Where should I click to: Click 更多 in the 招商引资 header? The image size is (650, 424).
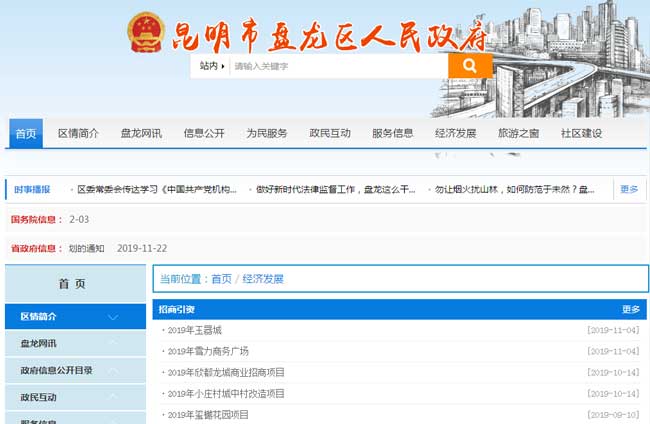click(630, 310)
